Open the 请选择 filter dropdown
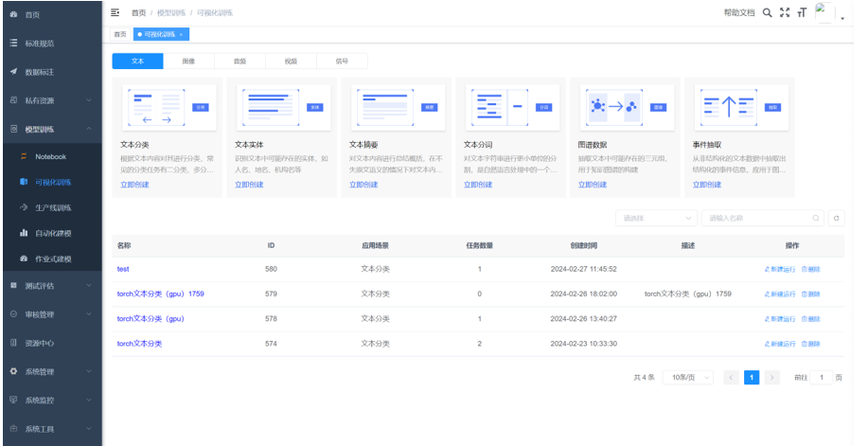This screenshot has width=868, height=446. point(657,219)
